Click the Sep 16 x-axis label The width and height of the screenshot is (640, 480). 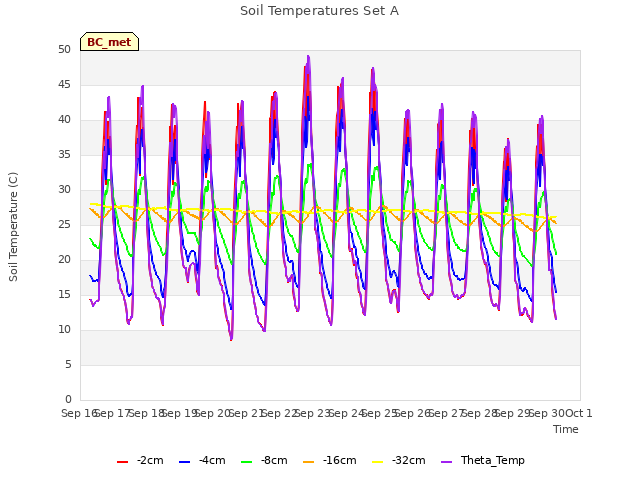point(78,413)
